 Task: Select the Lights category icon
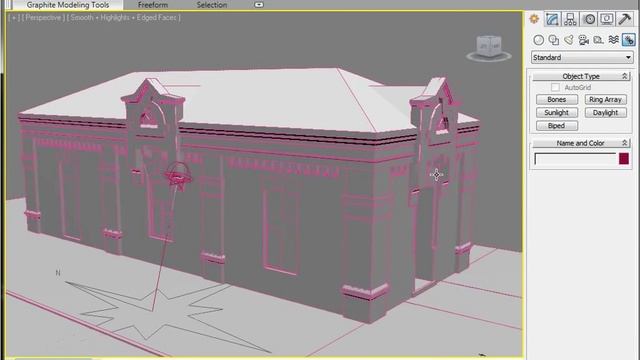click(569, 40)
